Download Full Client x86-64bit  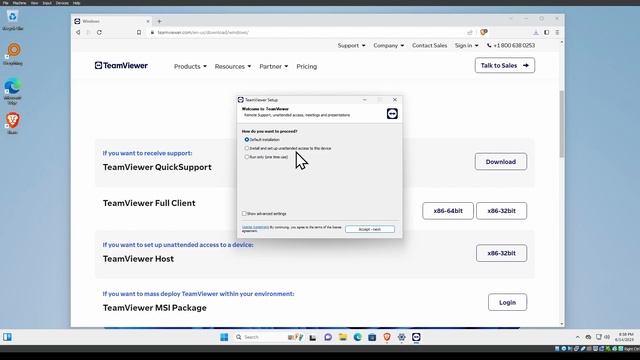click(x=448, y=211)
